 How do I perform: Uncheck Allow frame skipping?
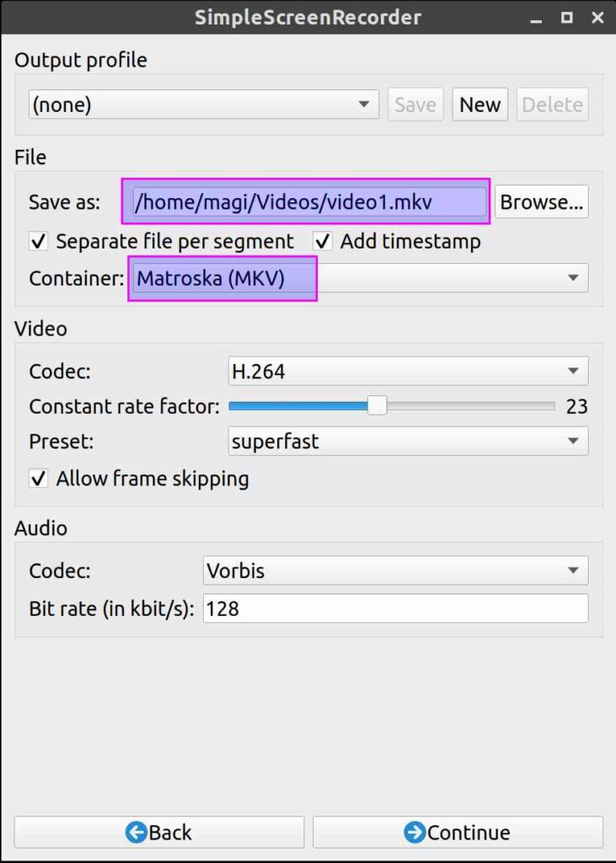coord(38,480)
